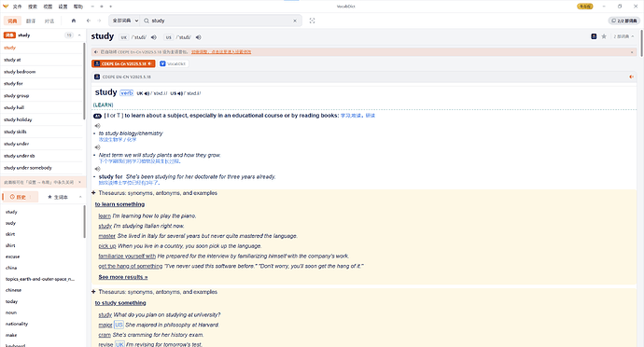Open the 帮助 menu
Screen dimensions: 644x347
[x=78, y=7]
